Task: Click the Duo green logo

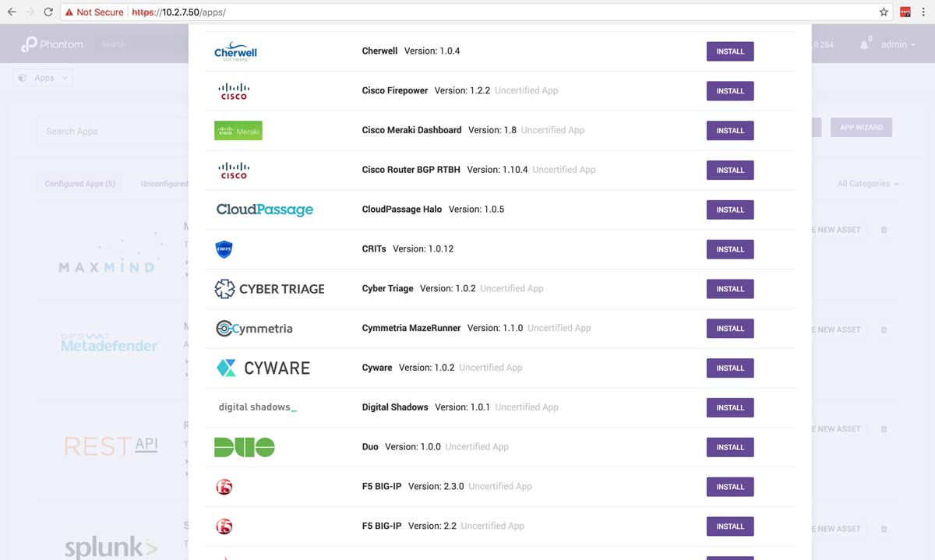Action: 245,447
